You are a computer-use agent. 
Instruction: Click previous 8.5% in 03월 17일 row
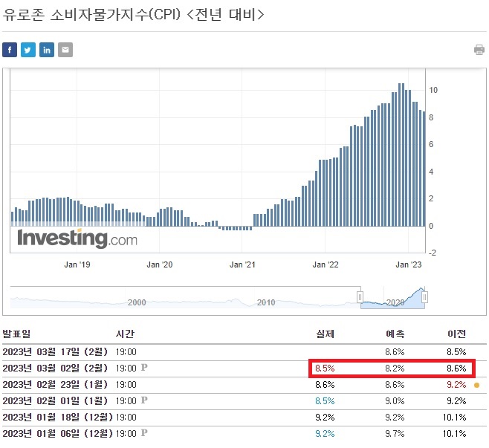(x=456, y=352)
